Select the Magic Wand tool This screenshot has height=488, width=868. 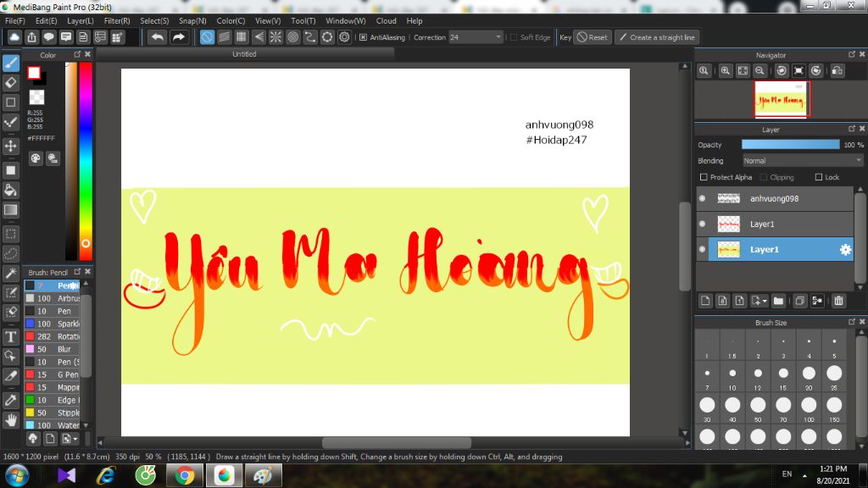coord(11,273)
